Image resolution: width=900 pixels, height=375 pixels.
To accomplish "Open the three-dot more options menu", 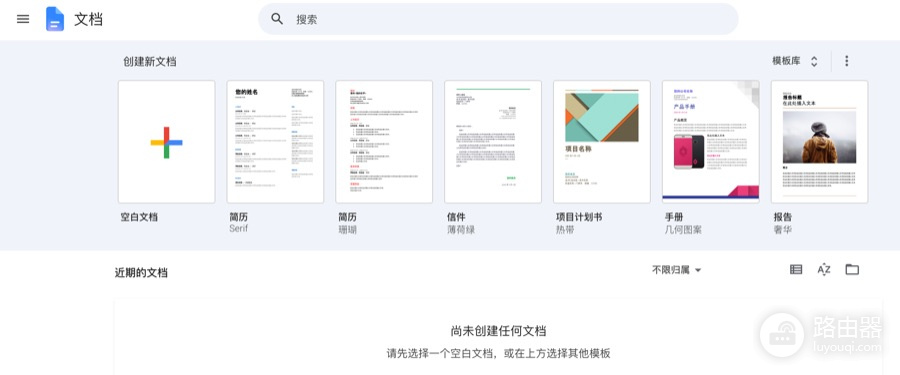I will tap(846, 61).
